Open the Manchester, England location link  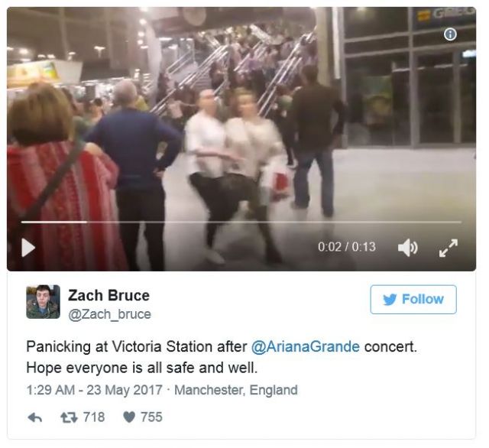pos(236,390)
